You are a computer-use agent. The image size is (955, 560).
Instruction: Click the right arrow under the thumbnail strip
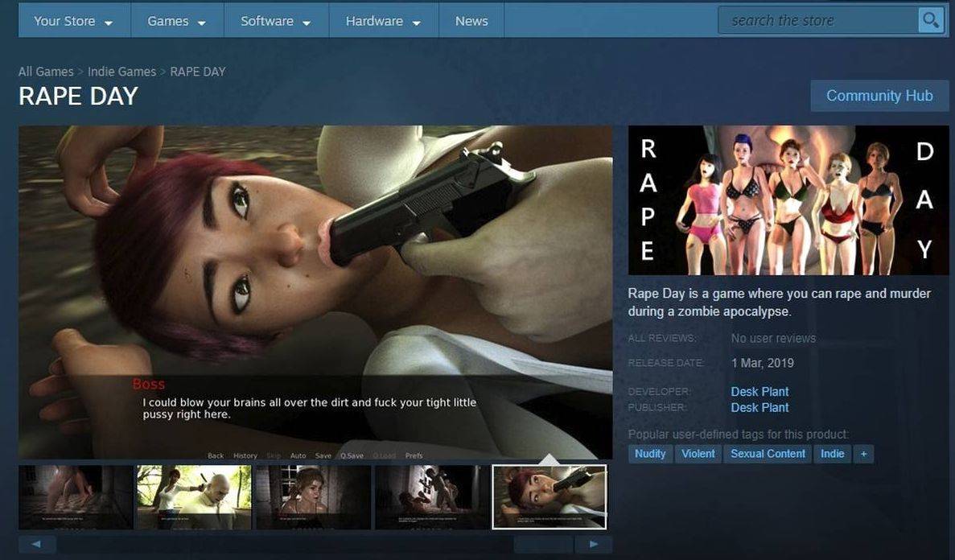point(593,544)
